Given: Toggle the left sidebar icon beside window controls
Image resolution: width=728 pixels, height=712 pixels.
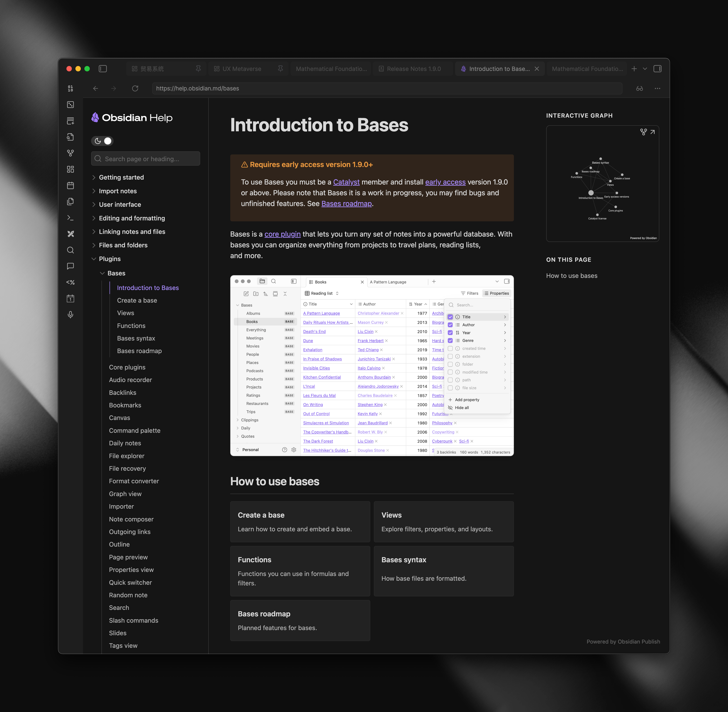Looking at the screenshot, I should (103, 69).
